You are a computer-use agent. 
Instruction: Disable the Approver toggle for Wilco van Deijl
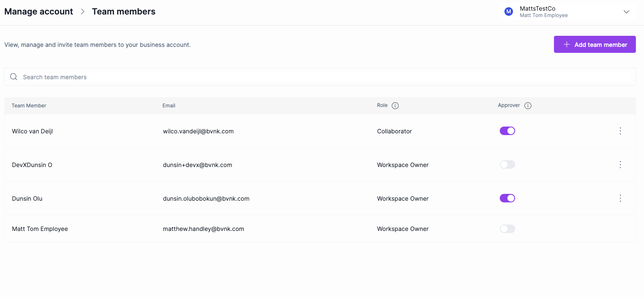point(507,131)
